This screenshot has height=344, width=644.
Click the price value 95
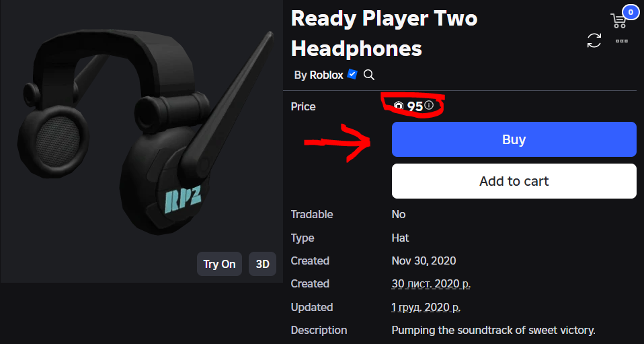[415, 106]
